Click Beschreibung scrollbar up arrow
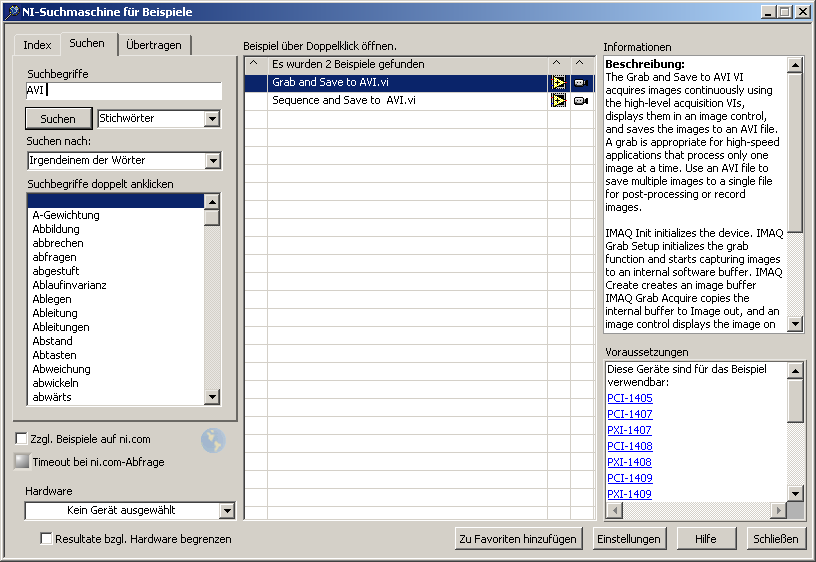 pos(795,65)
